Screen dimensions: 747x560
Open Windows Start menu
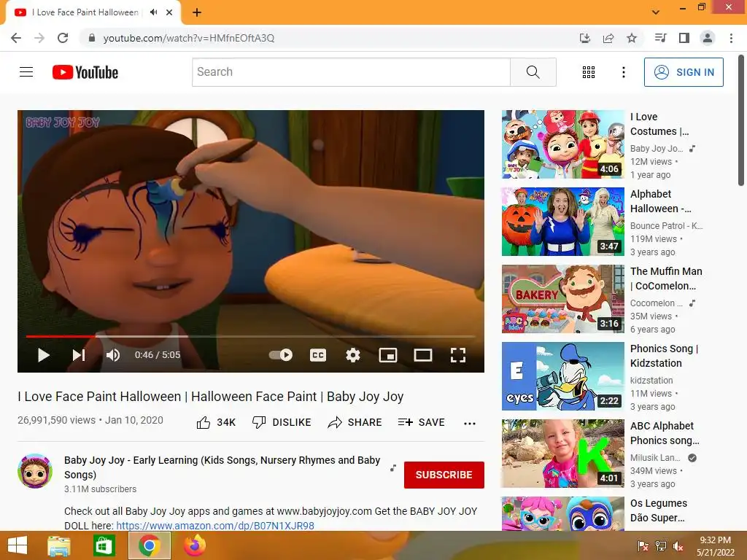pos(18,545)
